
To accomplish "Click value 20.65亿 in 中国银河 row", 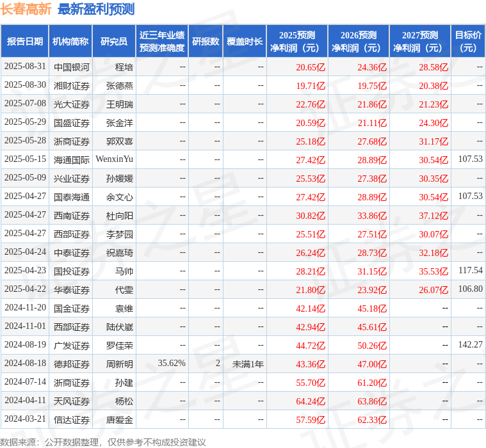I will [x=311, y=67].
